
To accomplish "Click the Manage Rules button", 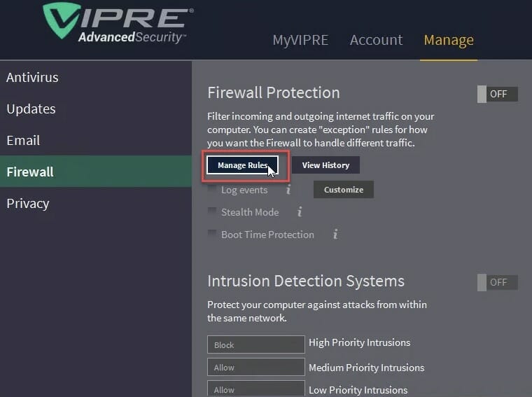I will 243,165.
